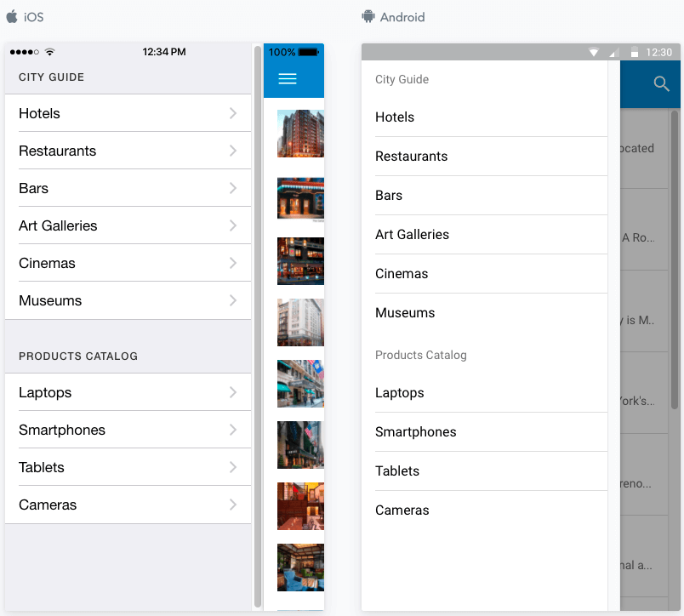The width and height of the screenshot is (684, 616).
Task: Choose Museums in the iOS menu
Action: (x=128, y=300)
